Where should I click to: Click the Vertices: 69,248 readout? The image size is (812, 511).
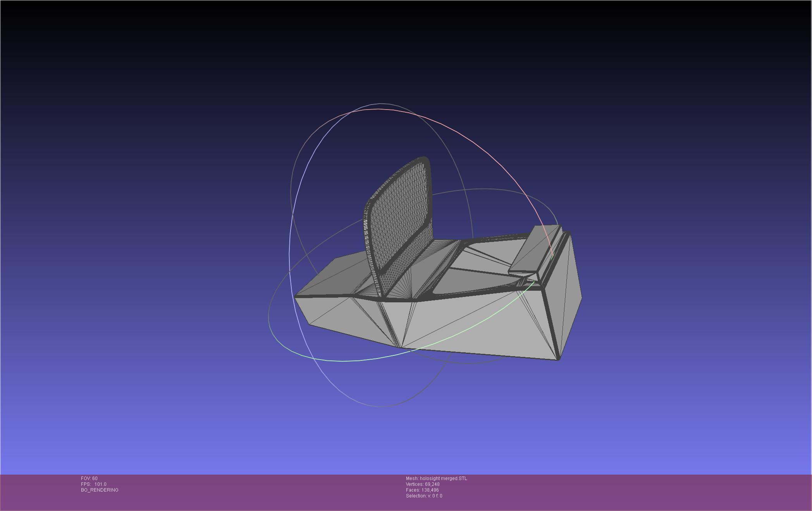pos(422,484)
